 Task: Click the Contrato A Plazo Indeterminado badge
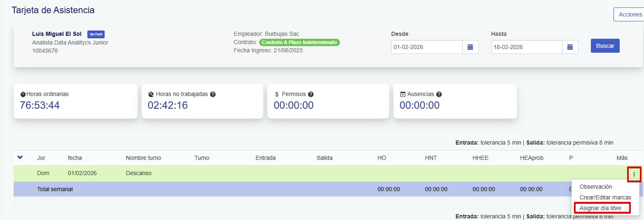pos(300,42)
